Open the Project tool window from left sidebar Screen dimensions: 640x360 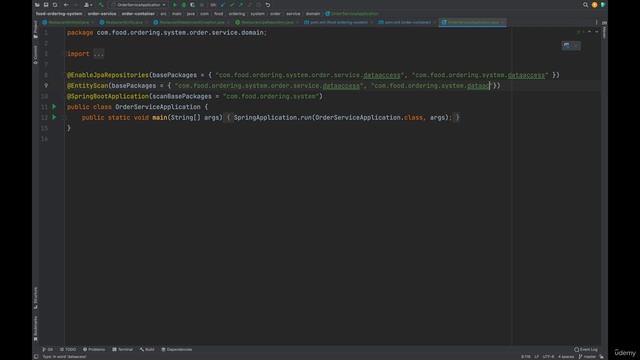coord(36,29)
